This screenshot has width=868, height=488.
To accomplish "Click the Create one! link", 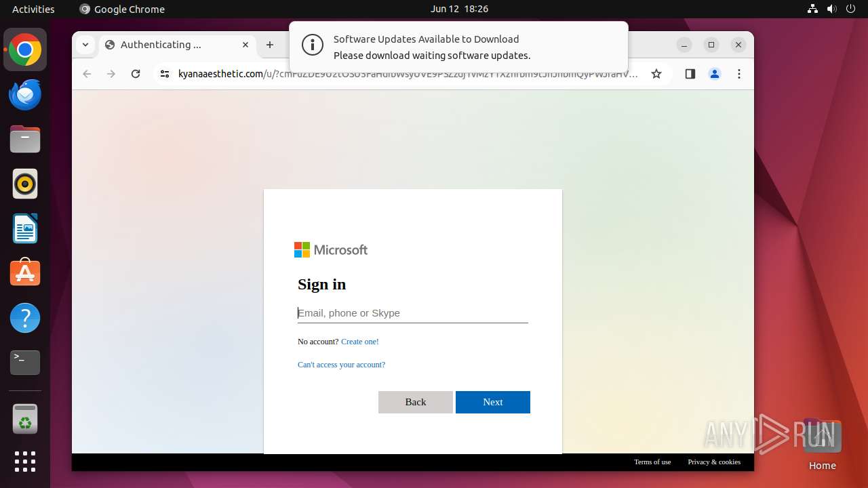I will (x=360, y=342).
